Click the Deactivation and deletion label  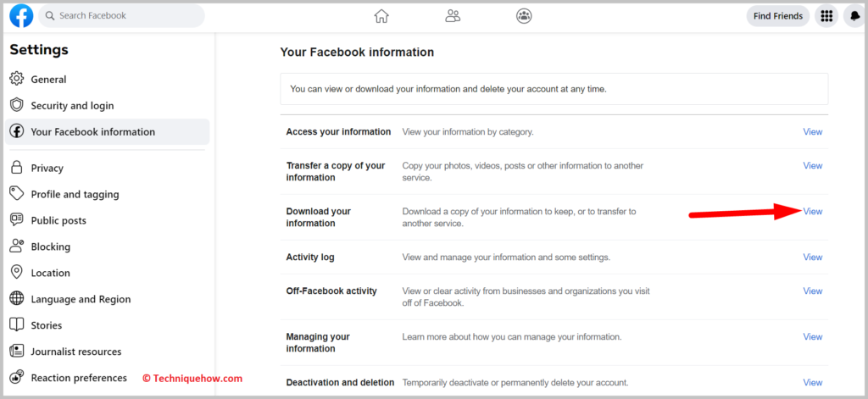coord(340,382)
